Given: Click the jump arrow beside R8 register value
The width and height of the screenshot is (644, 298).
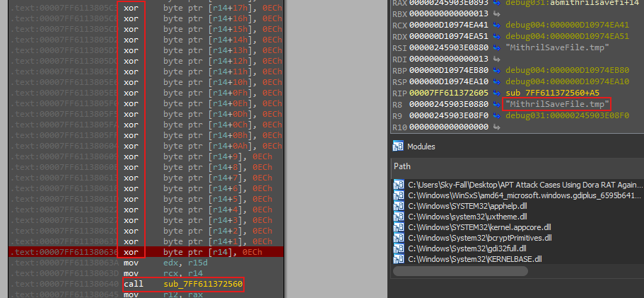Looking at the screenshot, I should 498,104.
